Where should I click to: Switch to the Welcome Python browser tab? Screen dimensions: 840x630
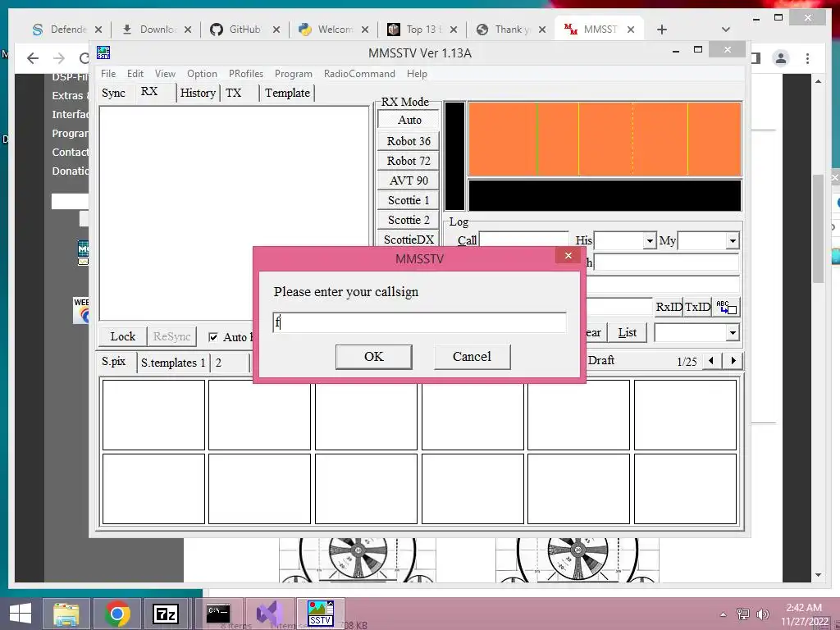(335, 30)
